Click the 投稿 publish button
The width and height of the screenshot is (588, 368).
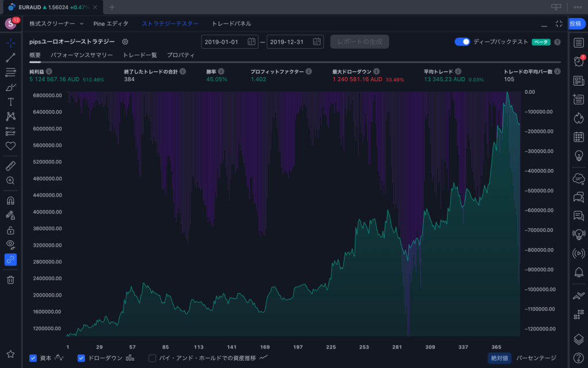click(576, 24)
